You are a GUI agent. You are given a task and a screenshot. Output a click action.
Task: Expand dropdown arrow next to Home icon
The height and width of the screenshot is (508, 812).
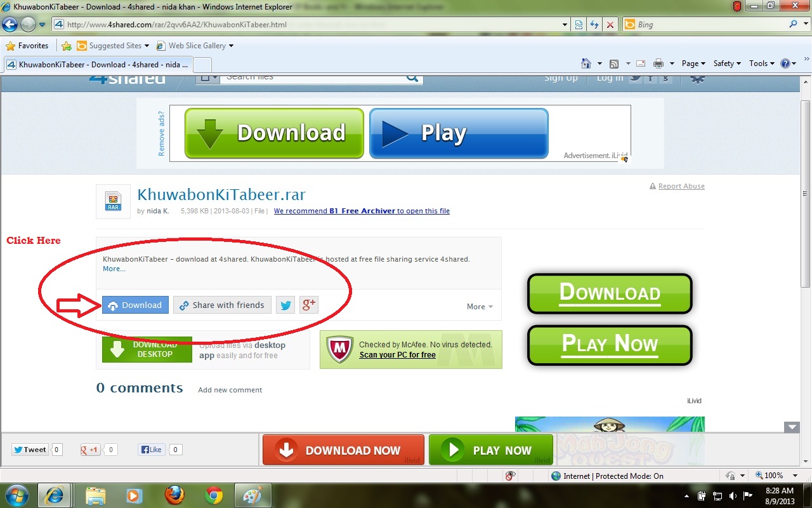click(x=599, y=63)
